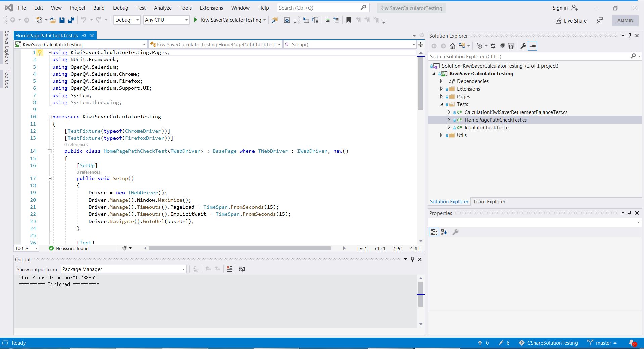The height and width of the screenshot is (349, 644).
Task: Toggle auto-hide pin of the Output panel
Action: [x=413, y=259]
